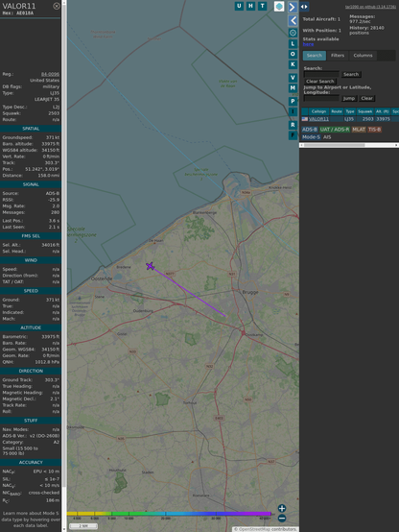The width and height of the screenshot is (399, 532).
Task: Open the tar1090 on github link
Action: pyautogui.click(x=370, y=7)
